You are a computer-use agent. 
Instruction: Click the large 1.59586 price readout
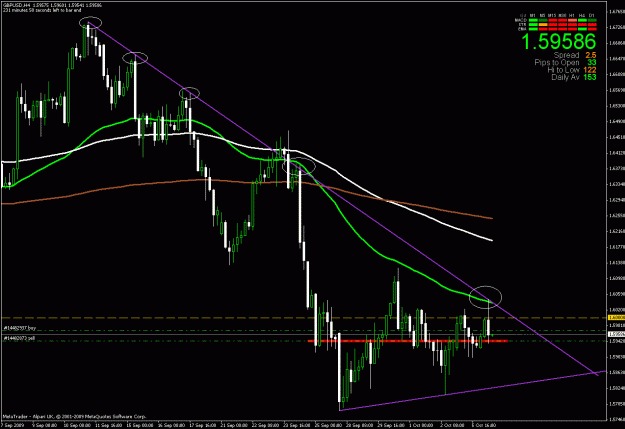[558, 42]
